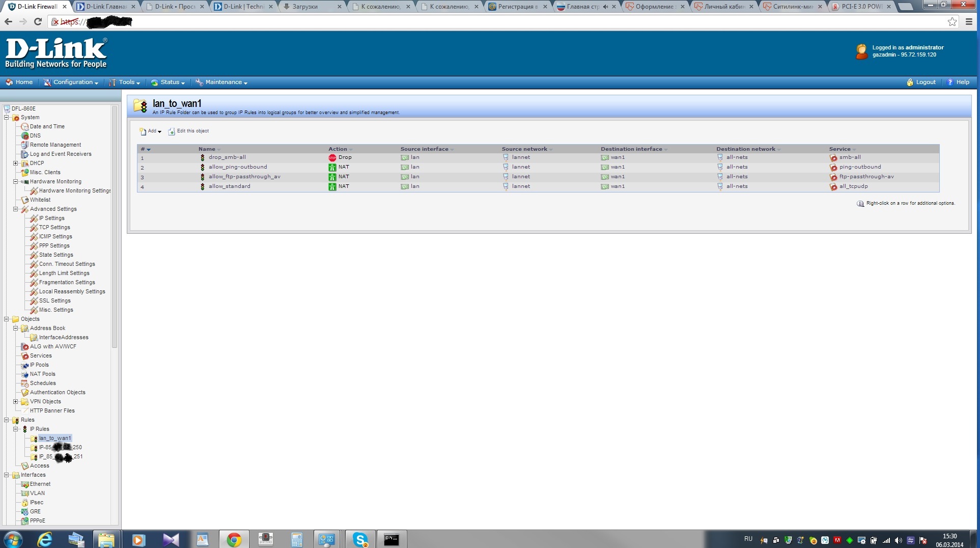Open NAT Pools in the tree

click(42, 374)
